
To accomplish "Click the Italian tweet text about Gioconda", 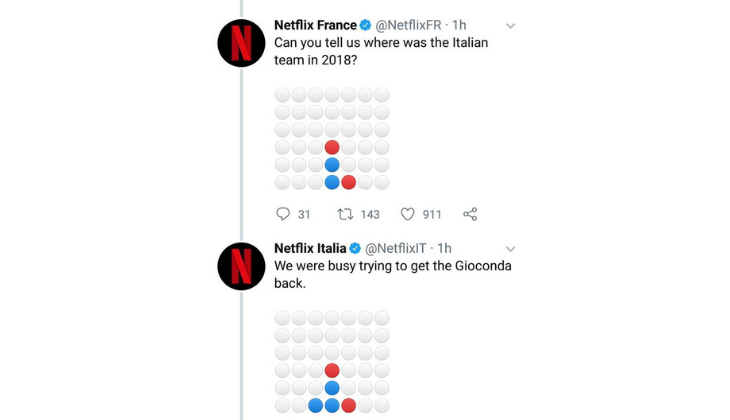I will (x=392, y=275).
